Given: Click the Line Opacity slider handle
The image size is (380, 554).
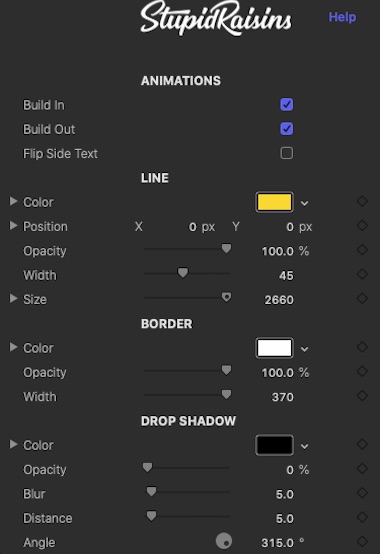Looking at the screenshot, I should tap(226, 249).
